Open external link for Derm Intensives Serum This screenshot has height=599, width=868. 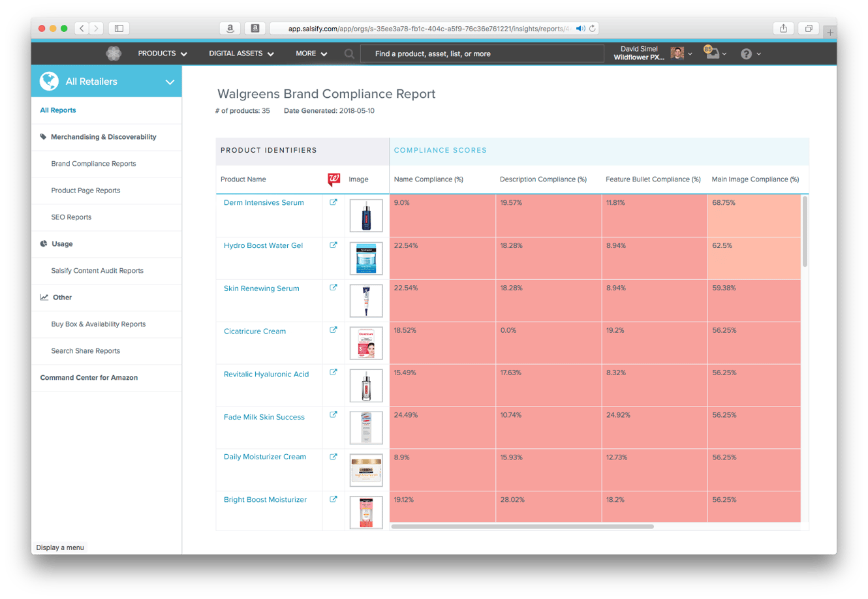click(333, 202)
